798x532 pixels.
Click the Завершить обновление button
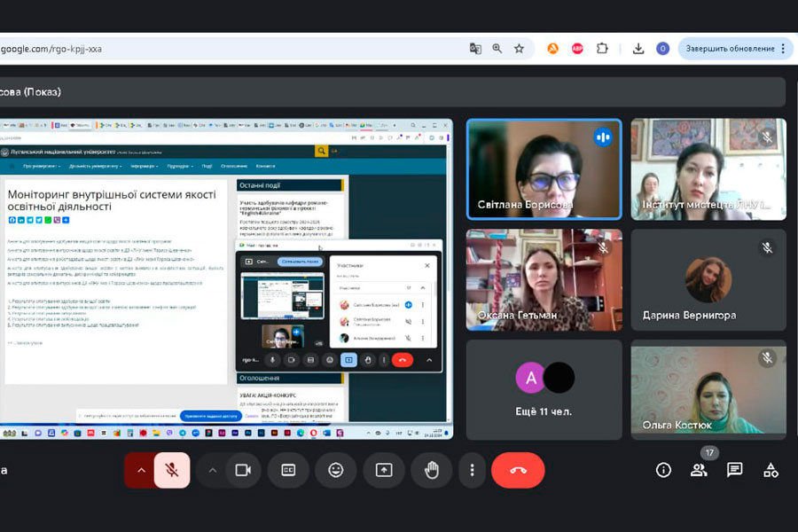coord(730,49)
